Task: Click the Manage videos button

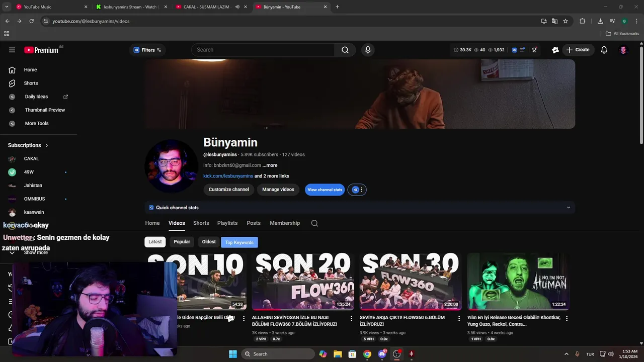Action: (x=278, y=190)
